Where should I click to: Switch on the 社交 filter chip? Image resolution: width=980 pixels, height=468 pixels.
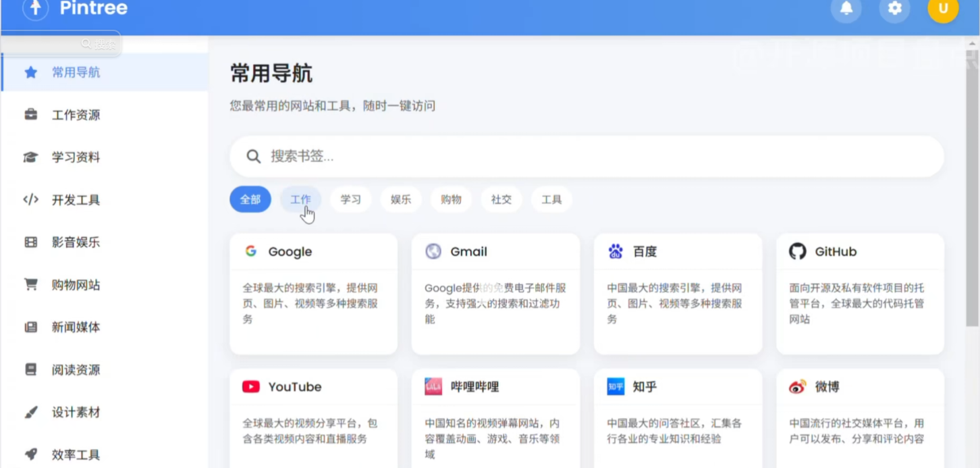[x=501, y=199]
